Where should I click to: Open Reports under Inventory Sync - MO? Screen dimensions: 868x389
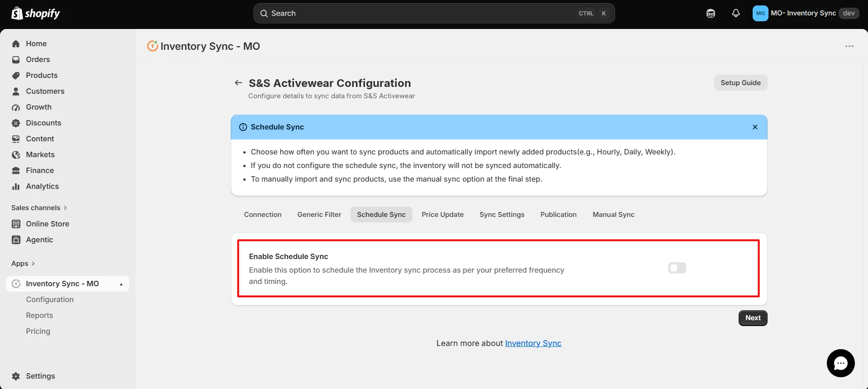point(39,316)
